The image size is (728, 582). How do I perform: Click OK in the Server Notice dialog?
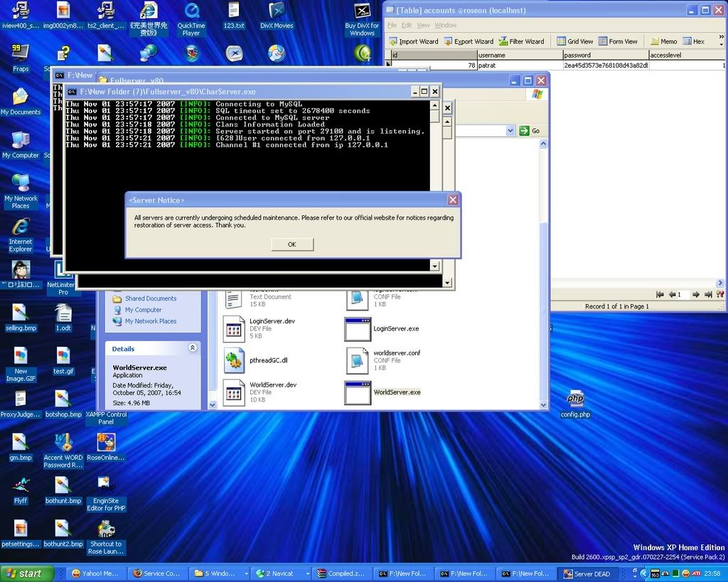291,244
